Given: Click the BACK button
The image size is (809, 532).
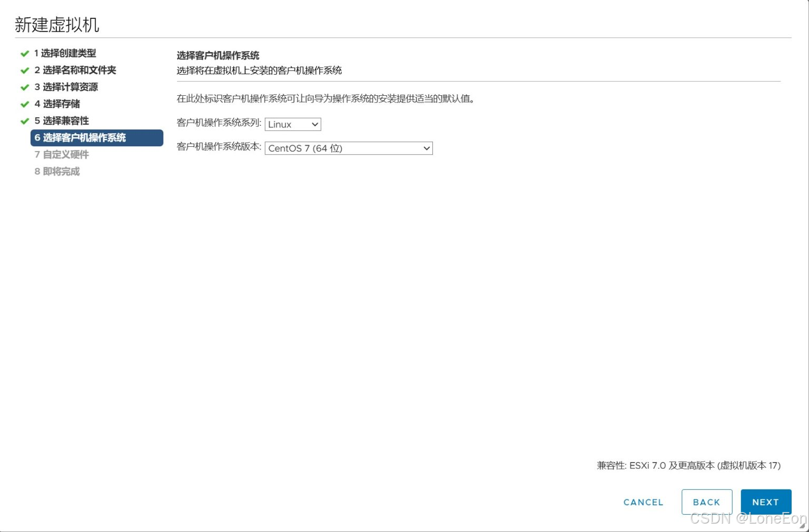Looking at the screenshot, I should [707, 502].
